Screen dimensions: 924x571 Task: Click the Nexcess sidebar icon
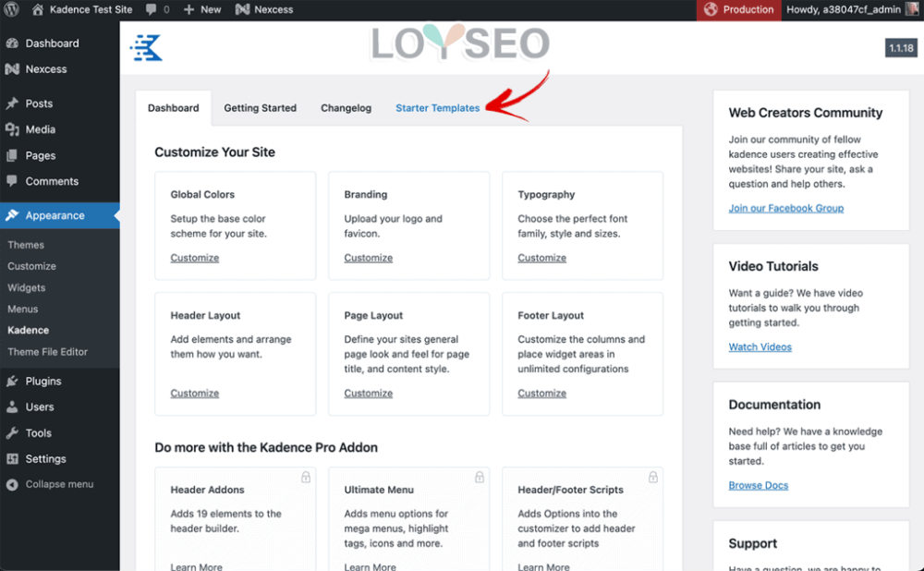pos(12,69)
